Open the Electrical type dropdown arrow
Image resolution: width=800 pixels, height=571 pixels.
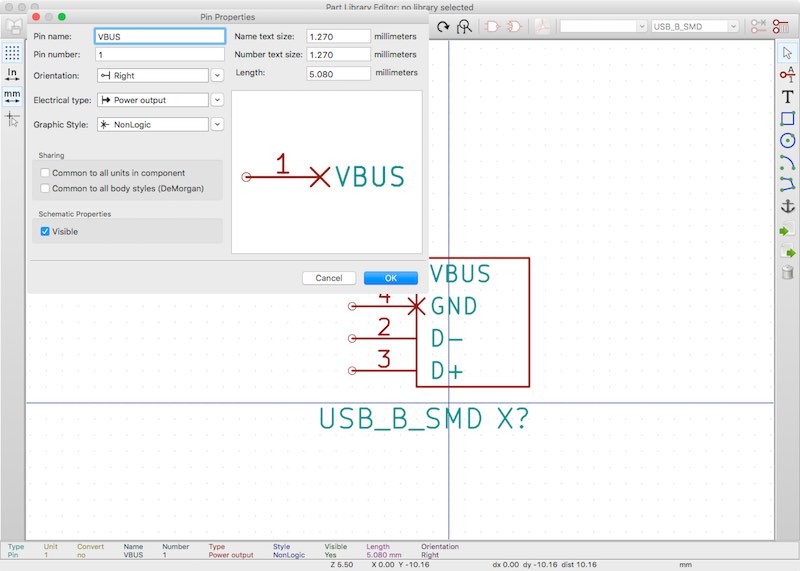[217, 100]
